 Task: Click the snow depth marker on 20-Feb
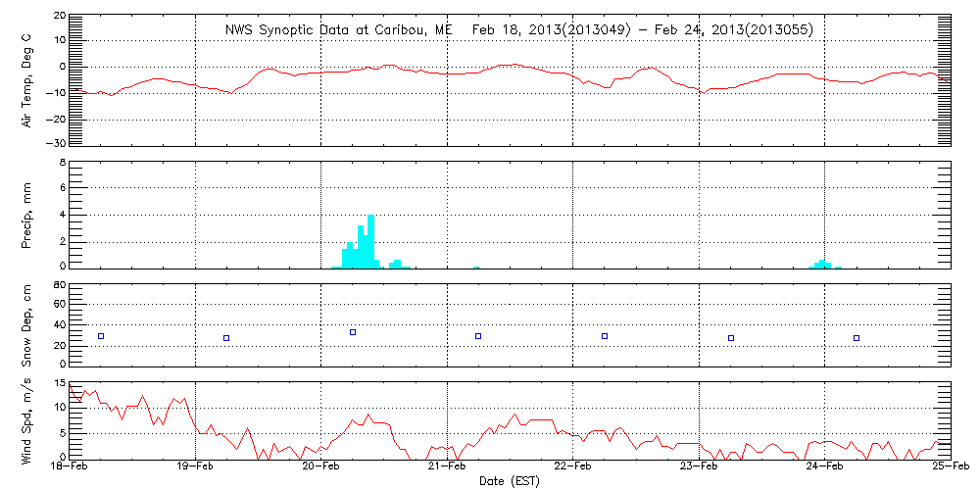pos(353,332)
